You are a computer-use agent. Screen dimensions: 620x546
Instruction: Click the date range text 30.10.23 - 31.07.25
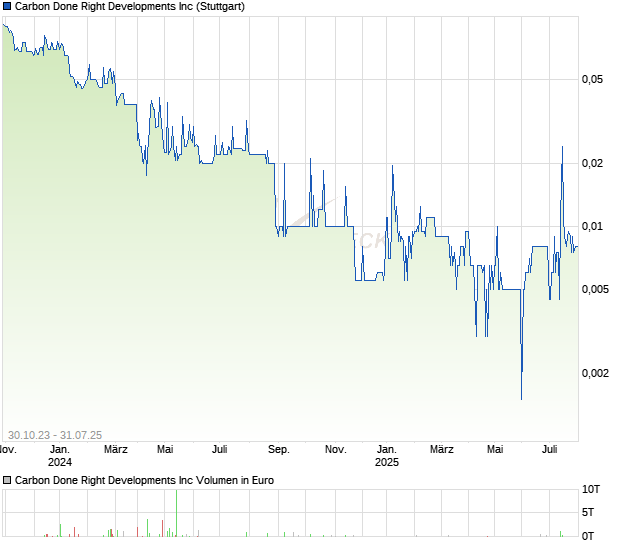click(55, 435)
